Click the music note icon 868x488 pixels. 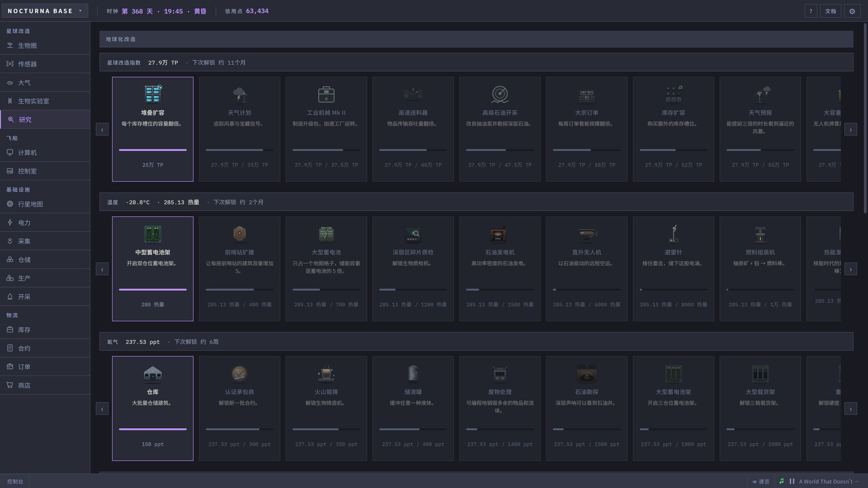tap(782, 481)
